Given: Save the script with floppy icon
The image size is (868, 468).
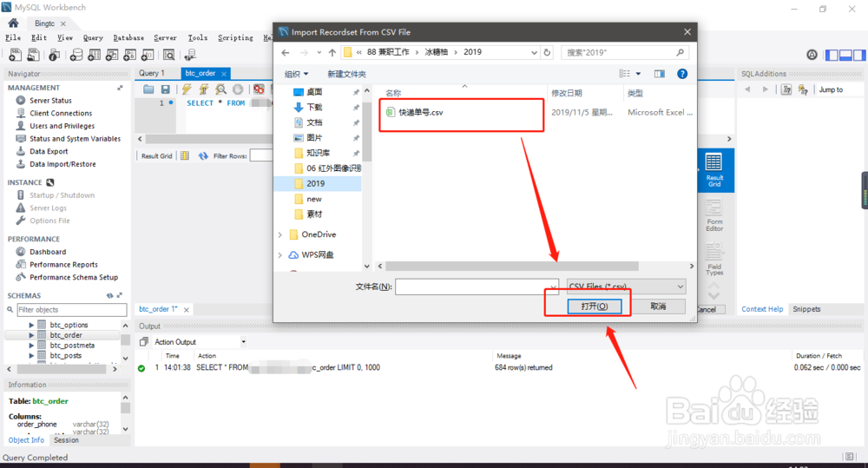Looking at the screenshot, I should (x=165, y=89).
